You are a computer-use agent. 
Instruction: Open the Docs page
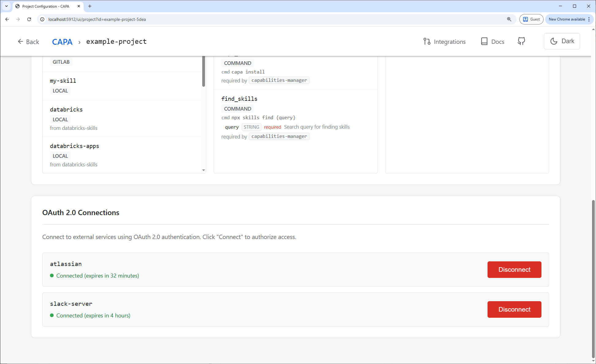click(492, 42)
